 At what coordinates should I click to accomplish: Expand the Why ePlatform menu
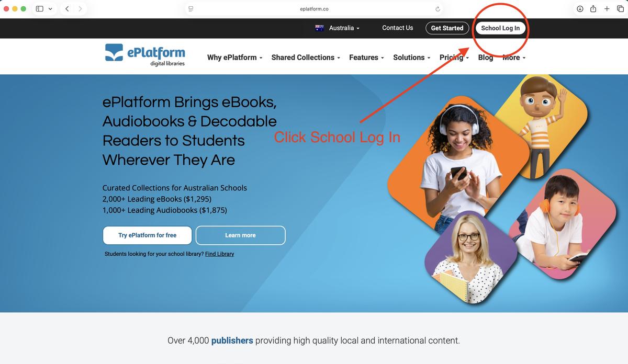click(235, 58)
